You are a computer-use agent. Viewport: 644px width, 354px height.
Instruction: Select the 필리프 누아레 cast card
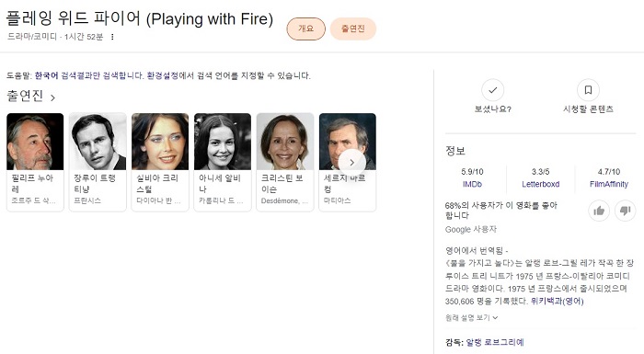pyautogui.click(x=35, y=162)
